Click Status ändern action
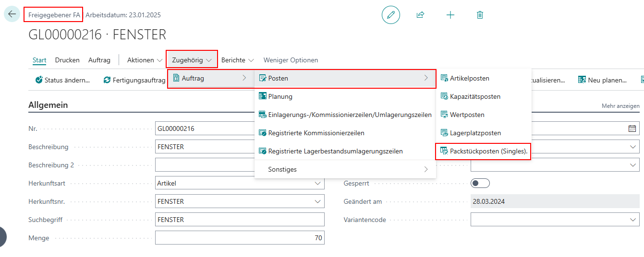 (x=62, y=80)
